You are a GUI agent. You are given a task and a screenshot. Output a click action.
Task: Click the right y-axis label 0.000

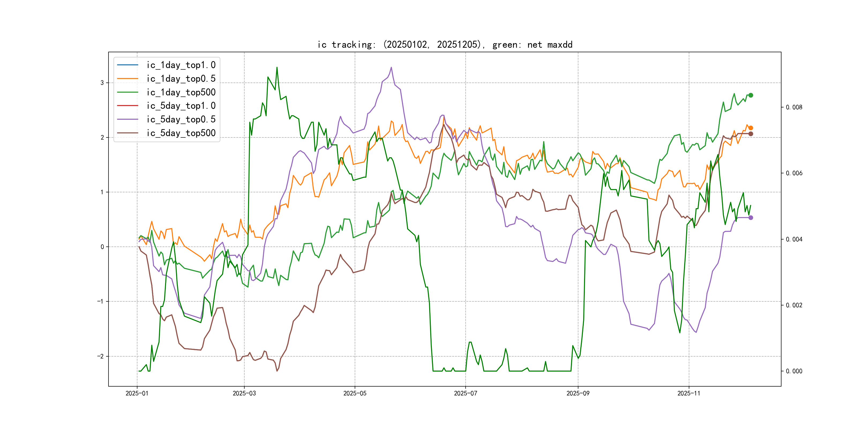click(794, 371)
